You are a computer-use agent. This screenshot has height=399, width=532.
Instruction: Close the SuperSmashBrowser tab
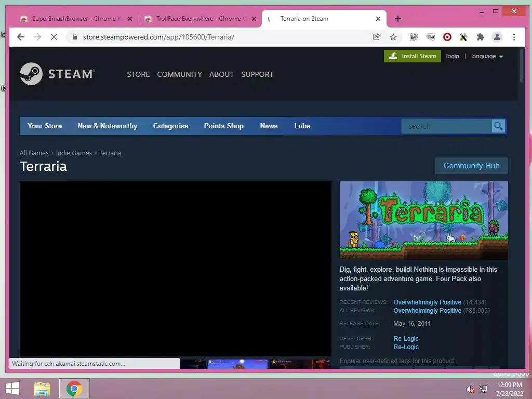pyautogui.click(x=129, y=19)
